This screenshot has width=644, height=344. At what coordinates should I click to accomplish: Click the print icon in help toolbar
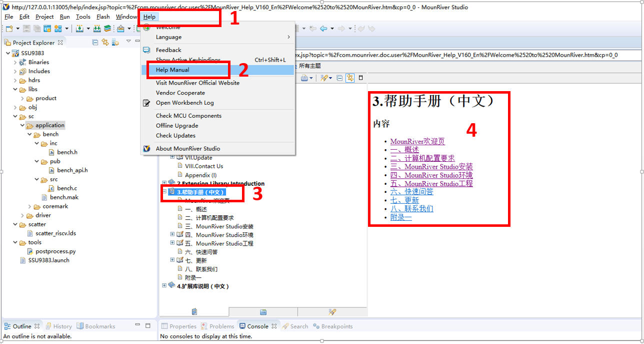pyautogui.click(x=304, y=78)
